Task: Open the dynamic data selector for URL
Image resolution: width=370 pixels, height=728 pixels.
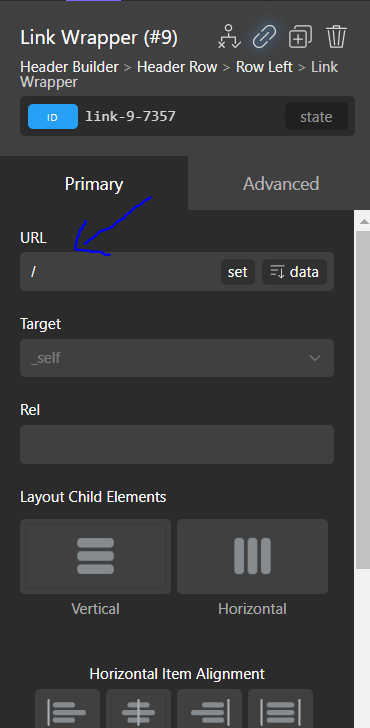Action: coord(294,272)
